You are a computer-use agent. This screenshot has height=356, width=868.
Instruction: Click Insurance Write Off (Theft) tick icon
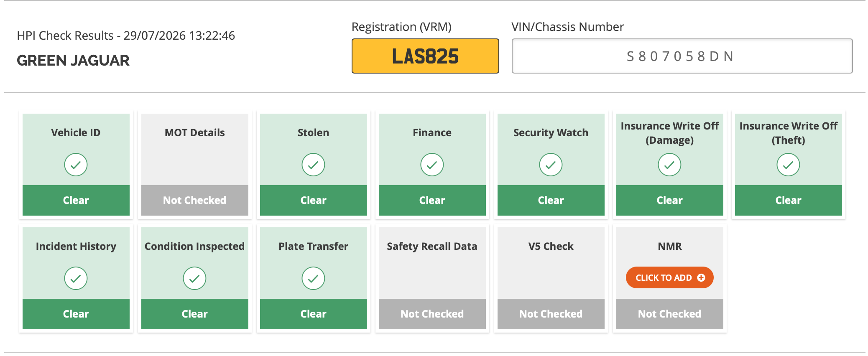coord(788,165)
